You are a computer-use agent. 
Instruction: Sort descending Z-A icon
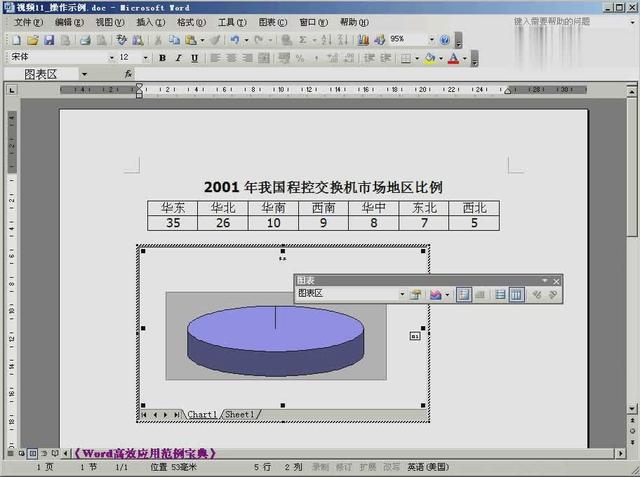(x=342, y=40)
